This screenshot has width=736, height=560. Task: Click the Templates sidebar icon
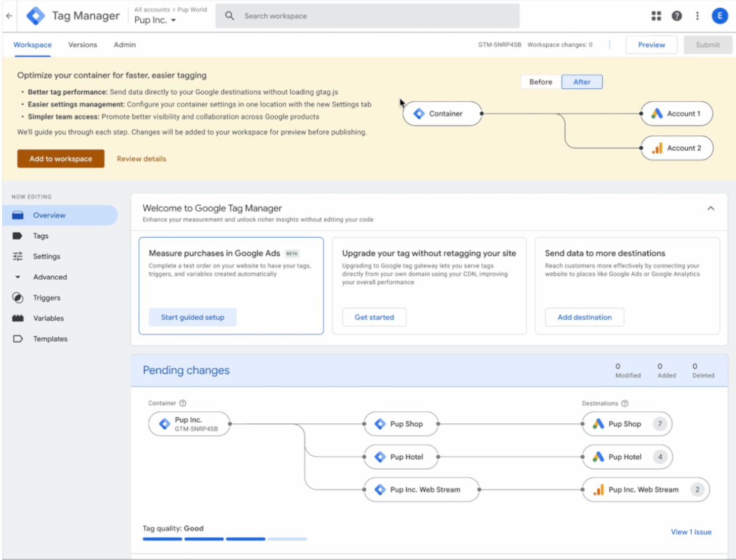(x=18, y=339)
